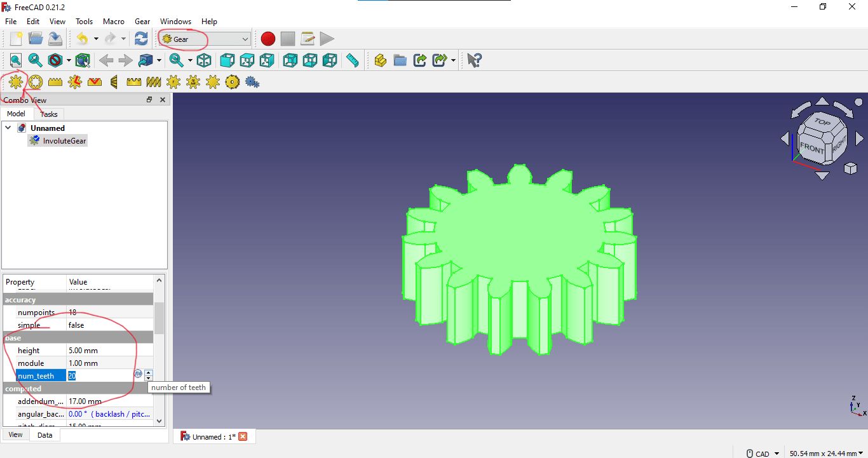
Task: Select the InvoluteGear tree item
Action: 58,141
